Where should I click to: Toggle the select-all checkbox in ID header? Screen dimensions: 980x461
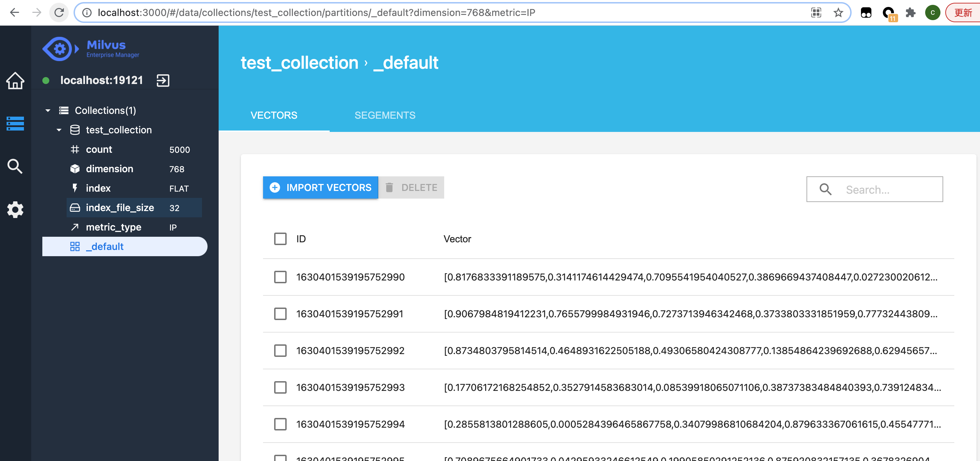(280, 239)
